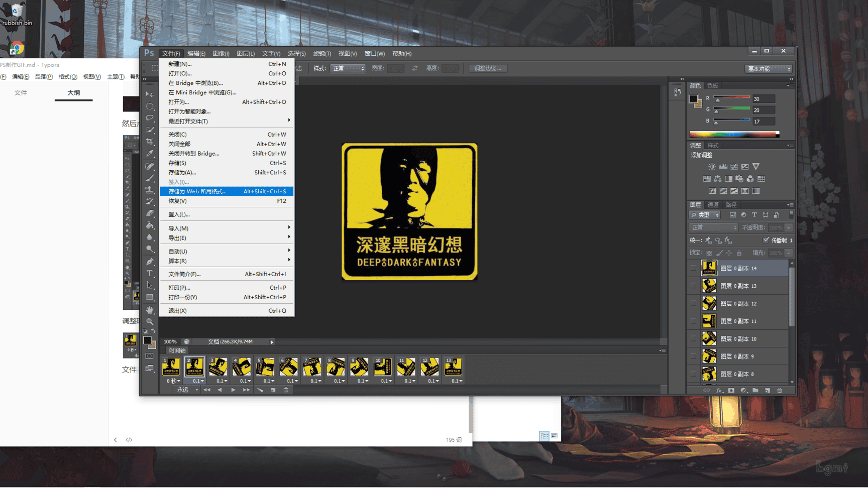Show layer 图层 0 副本 13
This screenshot has height=488, width=868.
click(x=693, y=286)
